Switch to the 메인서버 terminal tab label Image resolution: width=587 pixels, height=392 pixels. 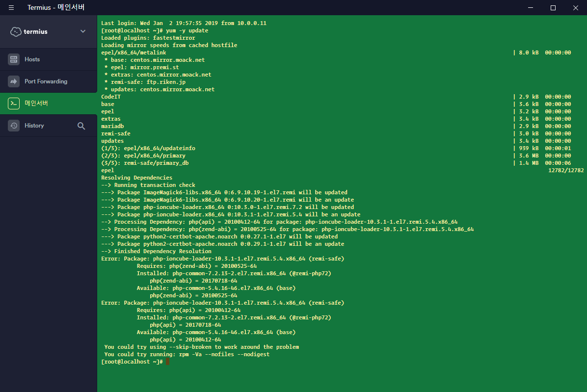point(36,104)
